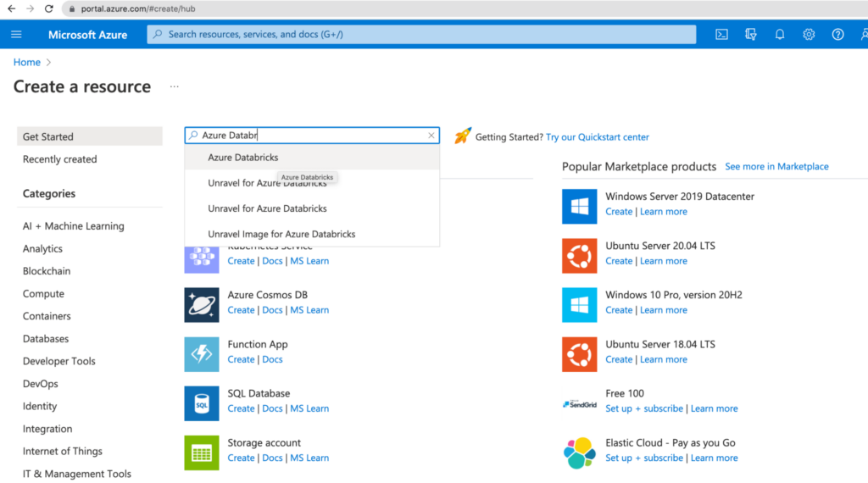
Task: Choose Unravel Image for Azure Databricks suggestion
Action: pyautogui.click(x=281, y=234)
